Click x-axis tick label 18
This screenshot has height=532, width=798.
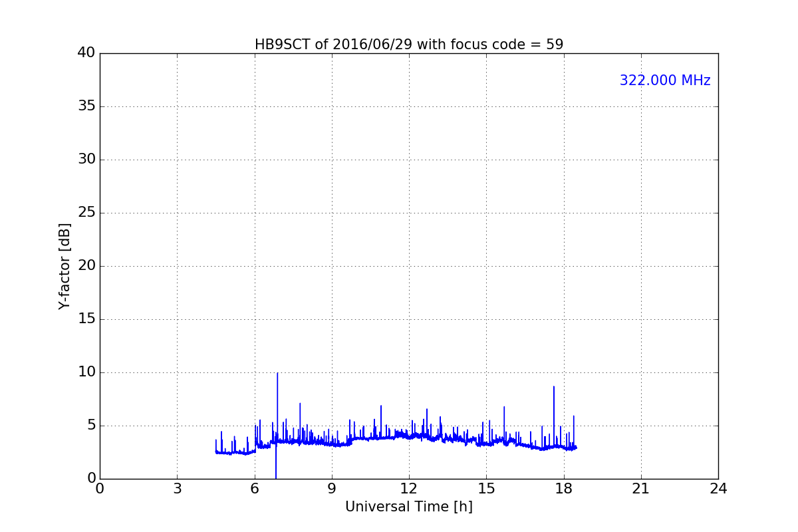coord(564,489)
